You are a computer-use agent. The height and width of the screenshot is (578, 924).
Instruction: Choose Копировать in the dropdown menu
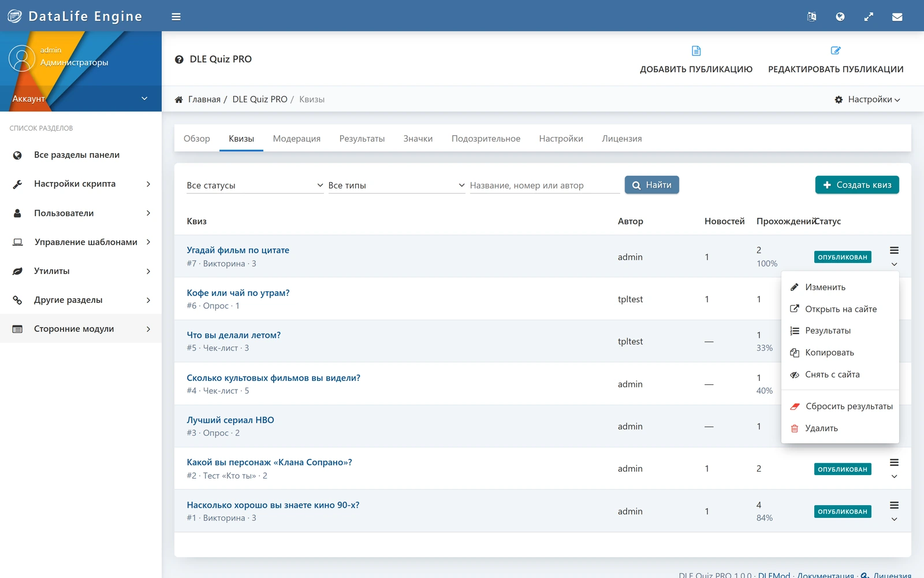840,353
